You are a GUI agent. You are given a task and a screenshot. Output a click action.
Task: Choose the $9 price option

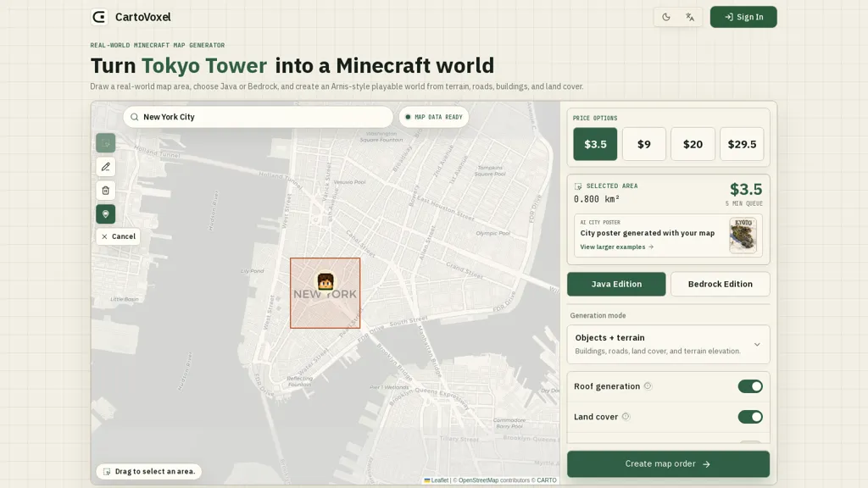pyautogui.click(x=644, y=144)
